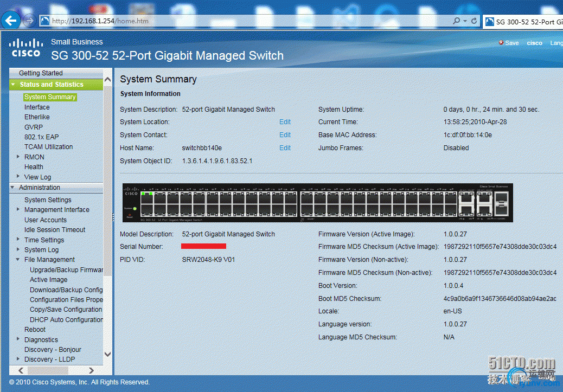Click the red Save icon in header
Screen dimensions: 563x392
tap(501, 43)
